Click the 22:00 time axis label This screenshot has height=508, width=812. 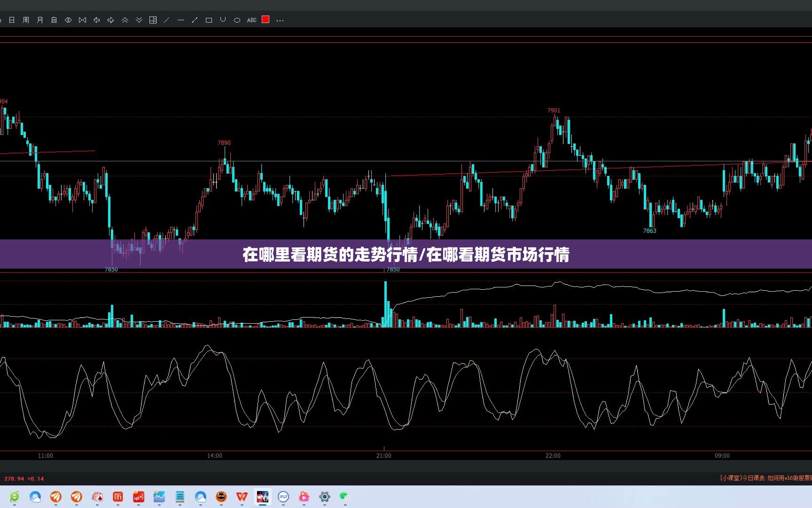click(x=553, y=456)
